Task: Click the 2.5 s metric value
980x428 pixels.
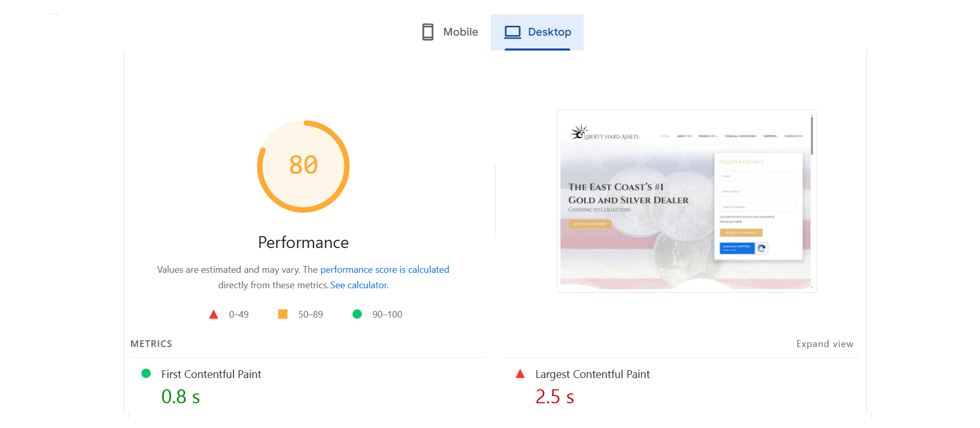Action: pos(554,397)
